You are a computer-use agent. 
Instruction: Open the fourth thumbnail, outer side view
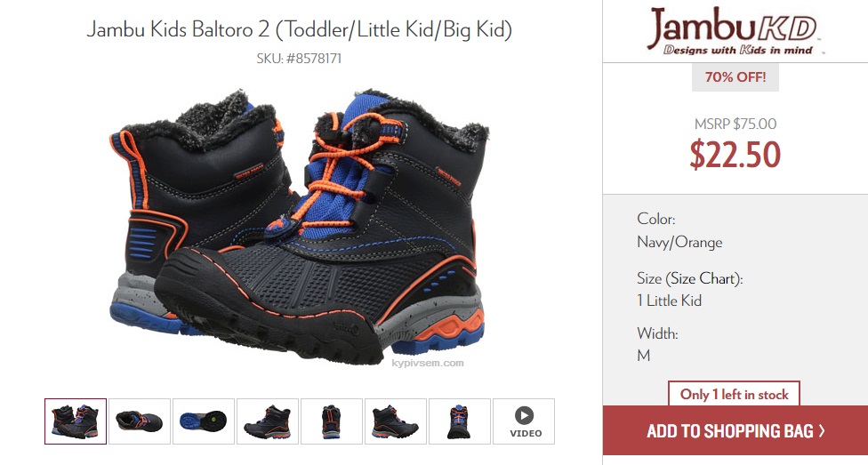[x=268, y=421]
